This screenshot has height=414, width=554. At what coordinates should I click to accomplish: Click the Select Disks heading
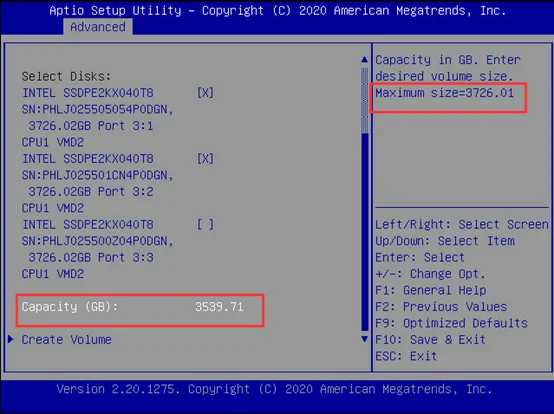coord(66,76)
